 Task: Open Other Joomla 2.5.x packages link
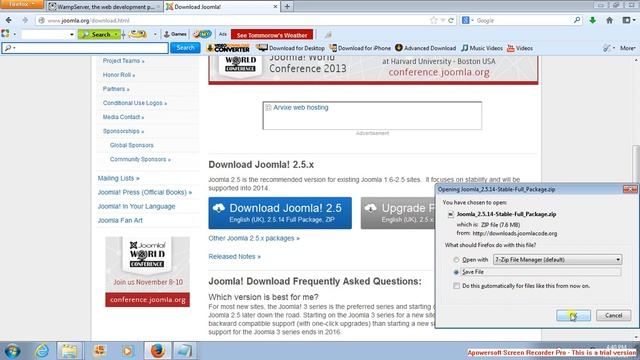[254, 238]
